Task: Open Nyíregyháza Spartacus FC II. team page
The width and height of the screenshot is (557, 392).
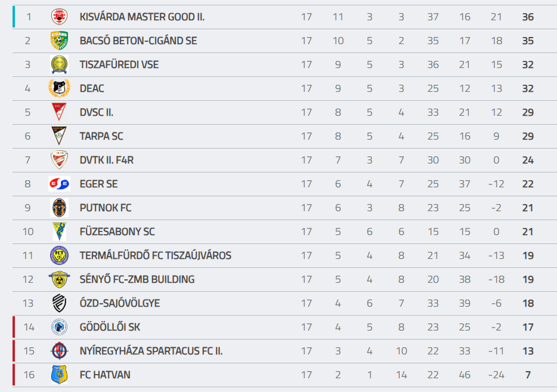Action: 151,351
